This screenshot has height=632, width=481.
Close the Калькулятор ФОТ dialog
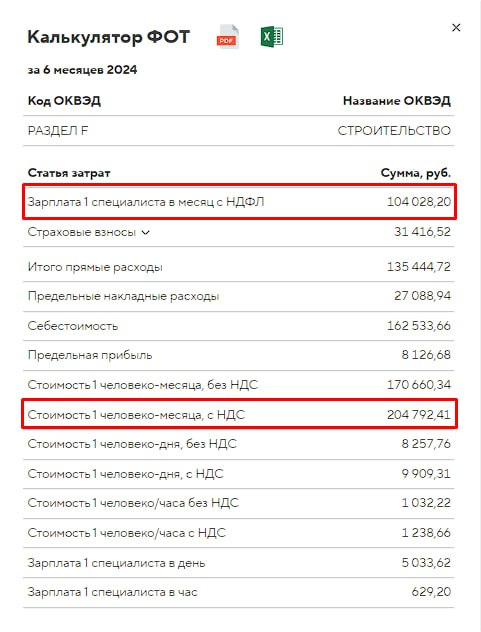[x=456, y=27]
